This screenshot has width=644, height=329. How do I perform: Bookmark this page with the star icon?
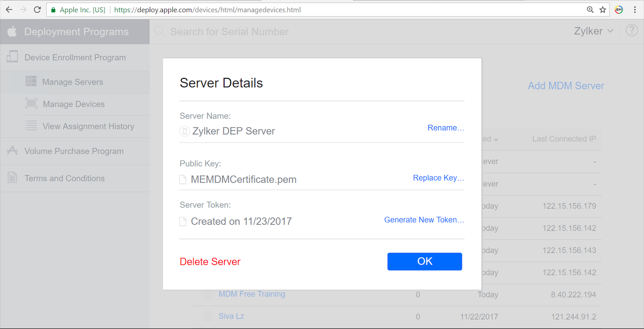[x=603, y=9]
